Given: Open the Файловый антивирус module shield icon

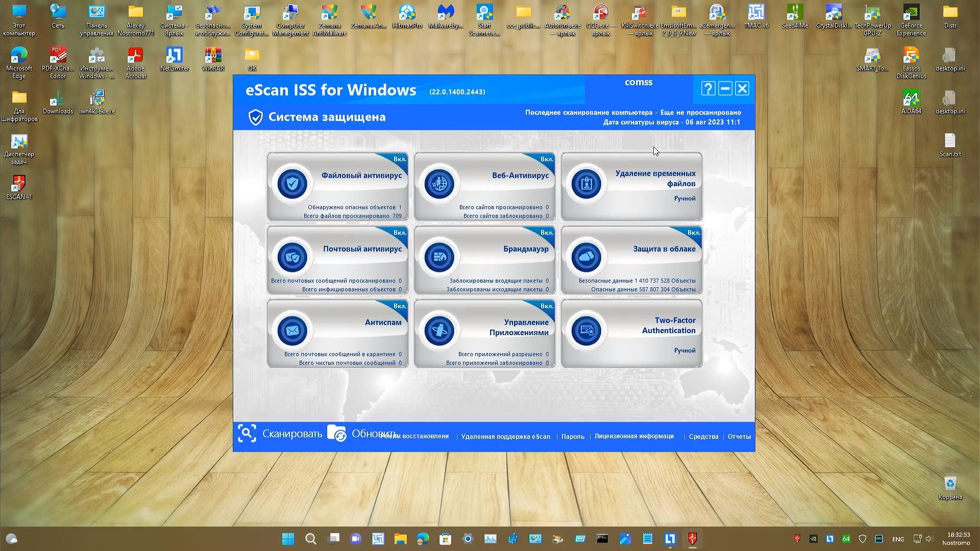Looking at the screenshot, I should [292, 184].
